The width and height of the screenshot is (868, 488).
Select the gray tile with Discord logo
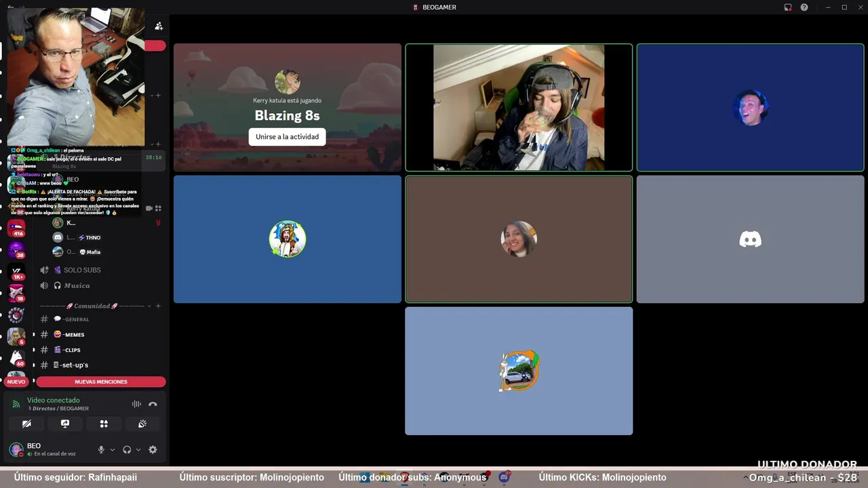(750, 239)
